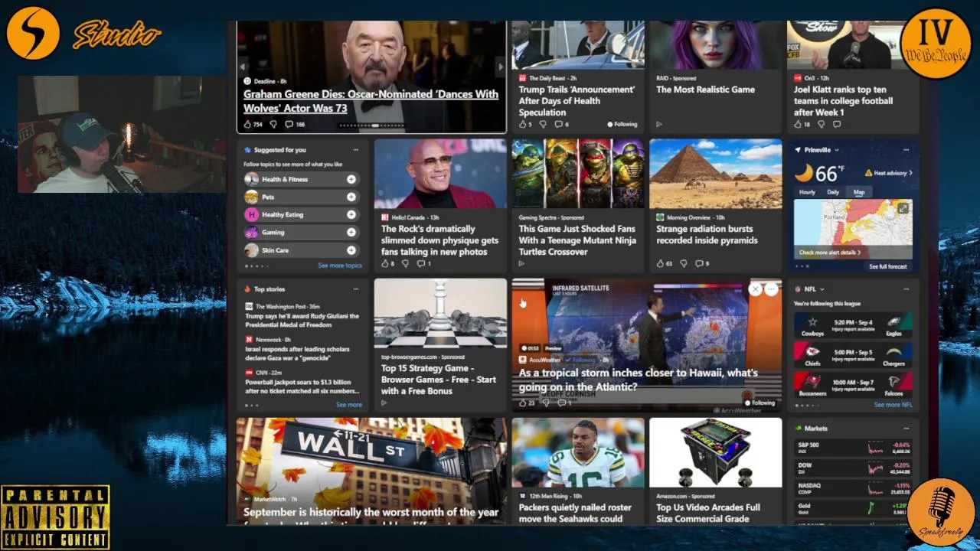Follow the Pets topic

tap(351, 197)
